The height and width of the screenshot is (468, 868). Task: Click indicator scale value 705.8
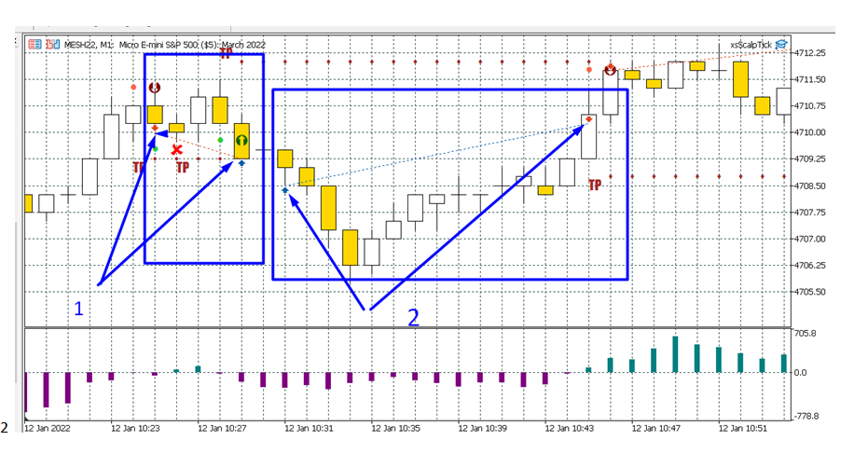(x=805, y=333)
